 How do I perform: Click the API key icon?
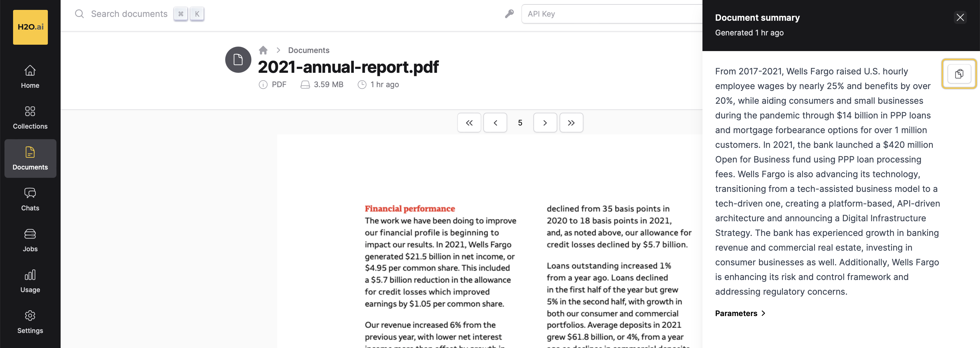(509, 14)
